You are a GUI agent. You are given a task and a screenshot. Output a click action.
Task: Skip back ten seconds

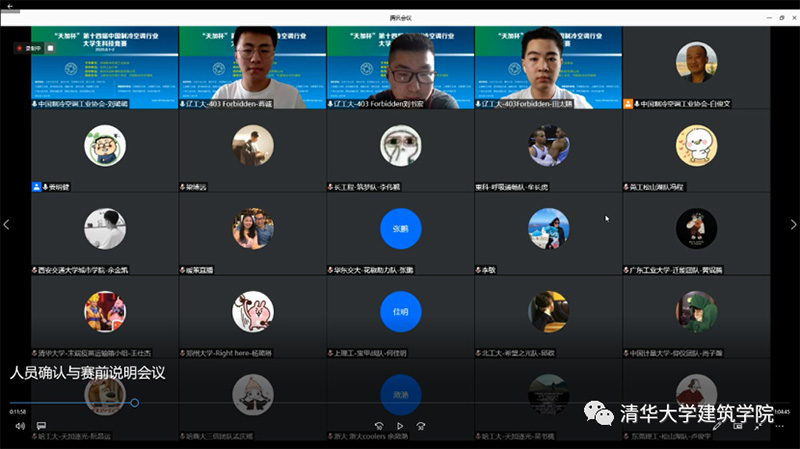pyautogui.click(x=379, y=426)
